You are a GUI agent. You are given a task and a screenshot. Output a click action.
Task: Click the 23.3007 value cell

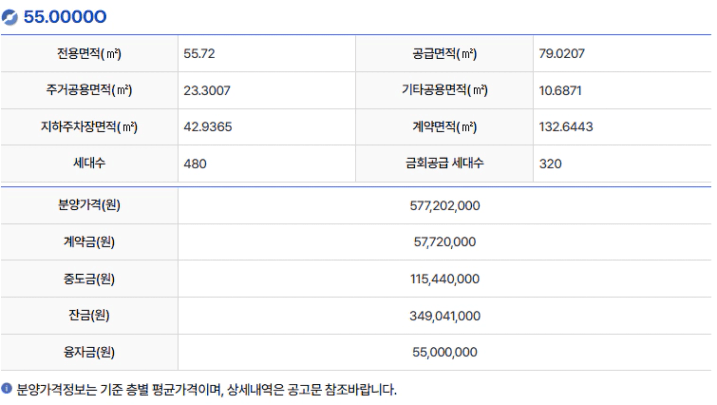click(x=207, y=90)
